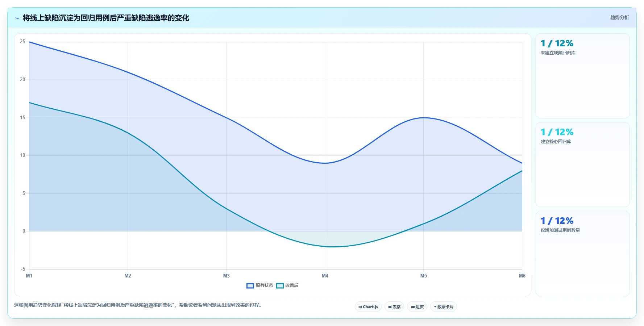Open the 数据卡片 tag
The image size is (644, 326).
tap(444, 307)
